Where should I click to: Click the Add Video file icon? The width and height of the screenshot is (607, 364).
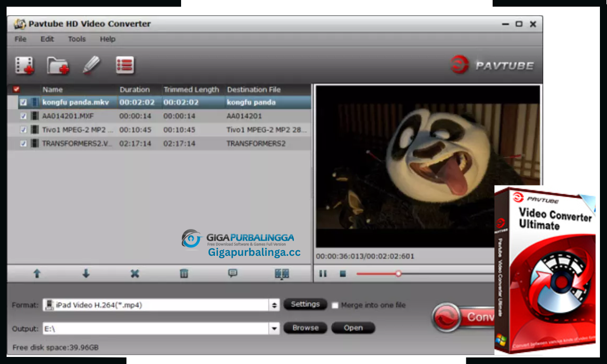(x=24, y=66)
